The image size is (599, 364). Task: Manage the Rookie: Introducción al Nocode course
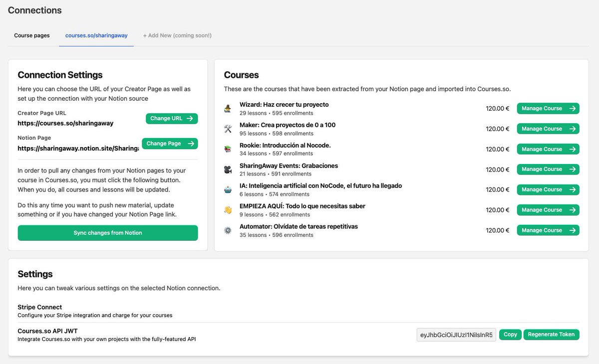click(548, 149)
